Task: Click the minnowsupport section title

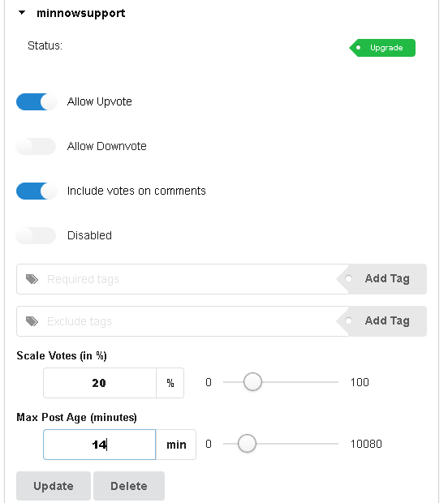Action: pos(81,14)
